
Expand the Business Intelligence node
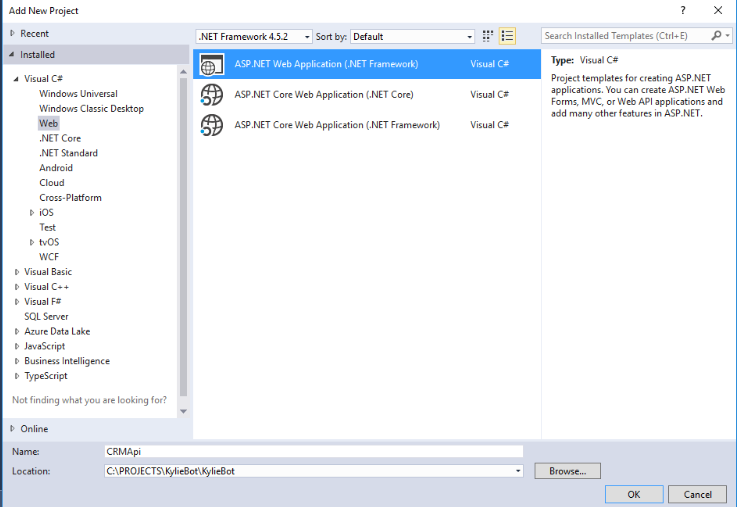16,361
